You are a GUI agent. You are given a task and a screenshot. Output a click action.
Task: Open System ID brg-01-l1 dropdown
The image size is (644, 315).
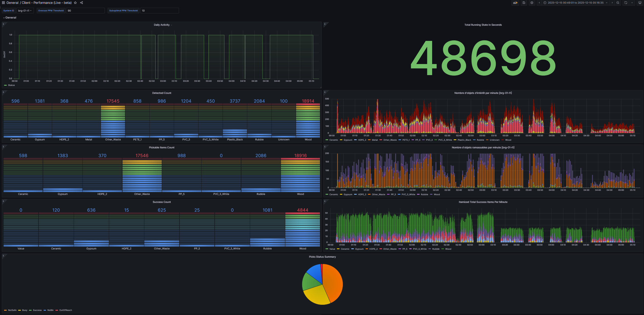pos(25,11)
